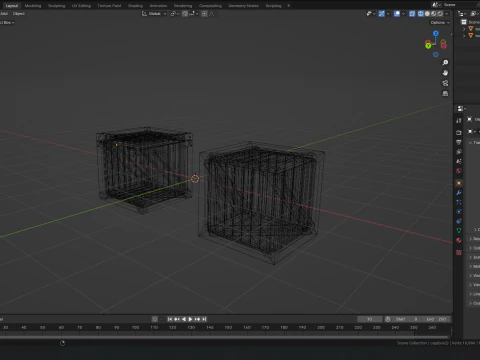Open the pivot point dropdown
This screenshot has height=360, width=480.
(x=175, y=14)
